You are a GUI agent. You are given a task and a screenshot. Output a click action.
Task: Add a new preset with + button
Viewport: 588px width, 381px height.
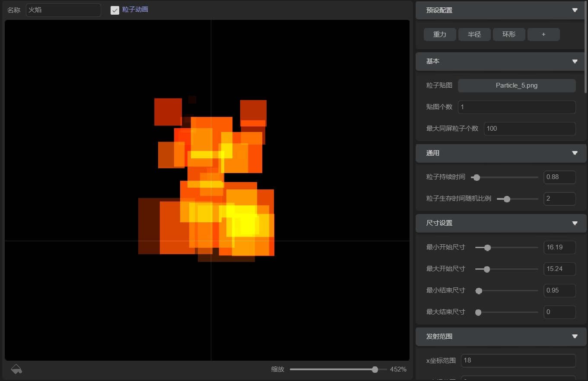click(544, 35)
